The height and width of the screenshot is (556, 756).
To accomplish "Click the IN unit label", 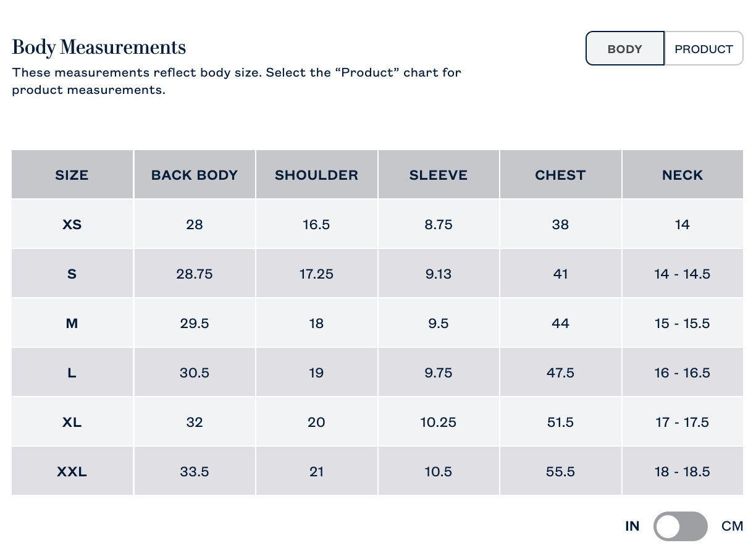I will coord(632,526).
